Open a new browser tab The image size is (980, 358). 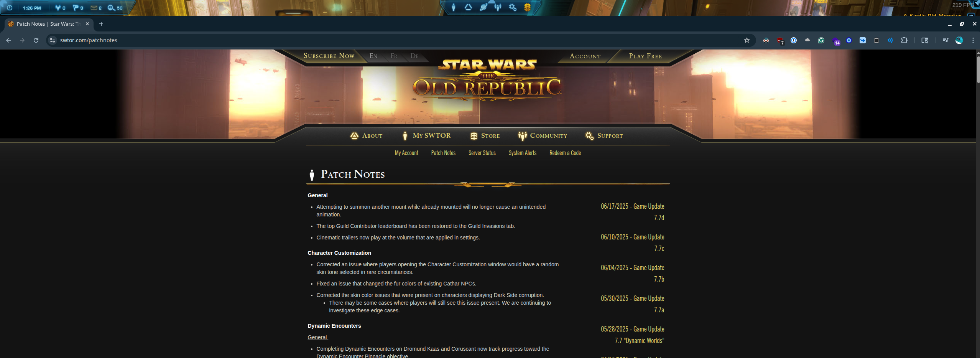coord(101,24)
